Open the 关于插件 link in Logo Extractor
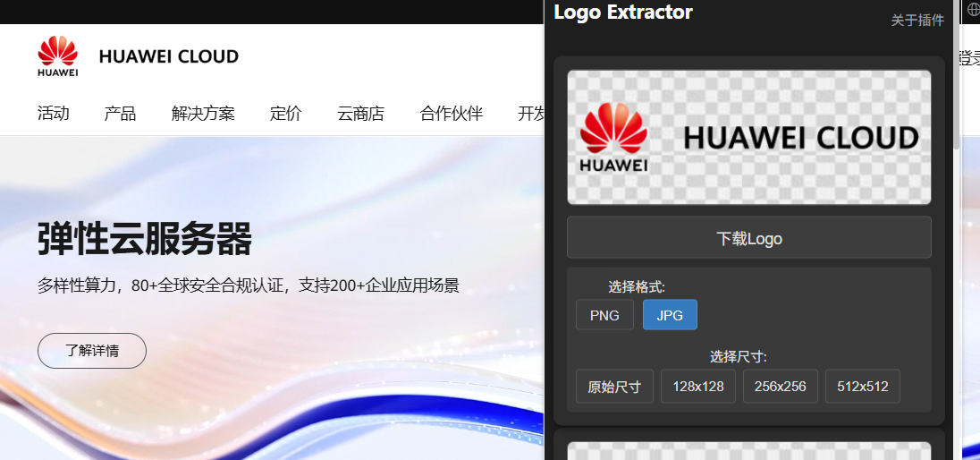The width and height of the screenshot is (980, 460). coord(917,21)
